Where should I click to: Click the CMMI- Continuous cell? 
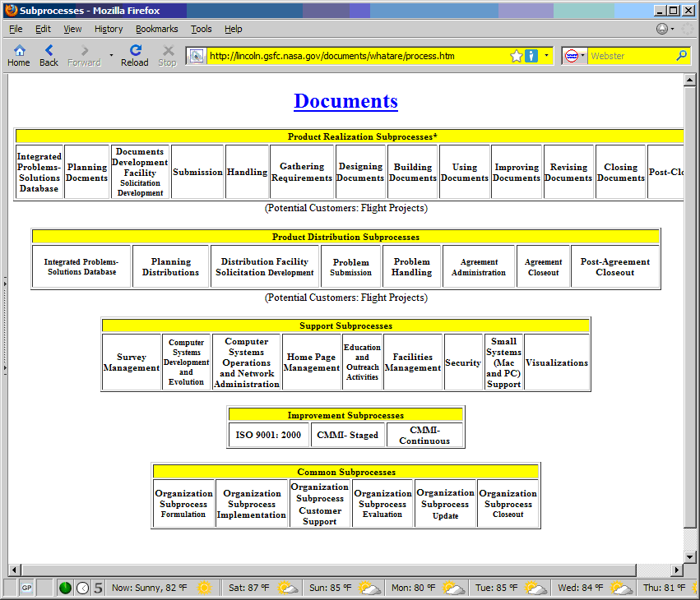(424, 435)
